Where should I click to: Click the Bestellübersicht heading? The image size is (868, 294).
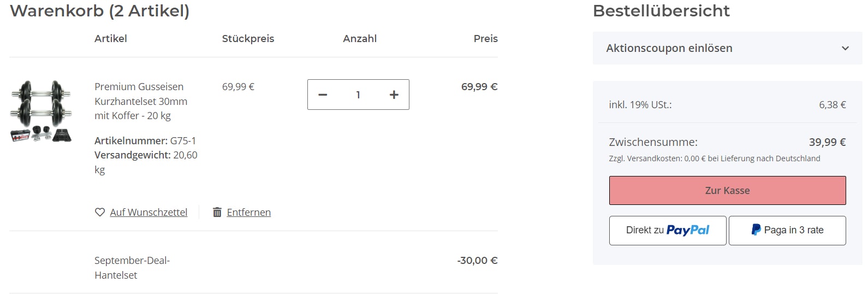[x=661, y=11]
